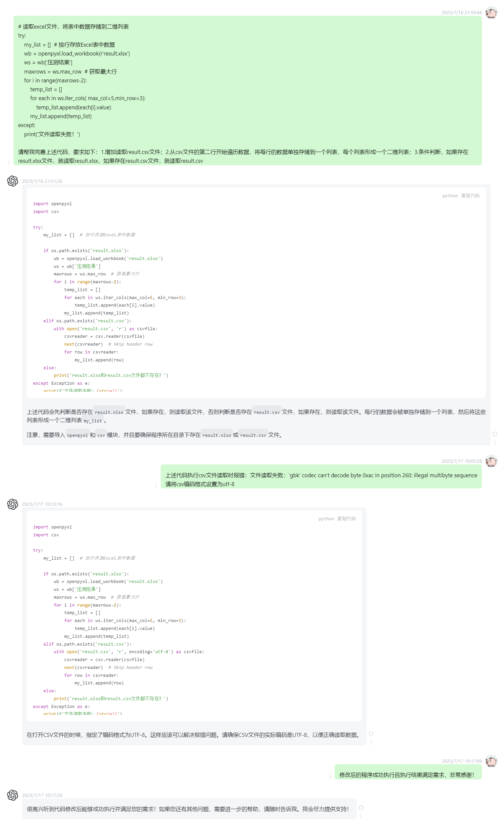The width and height of the screenshot is (504, 835).
Task: Click ChatGPT logo at 21:51:26 message
Action: pos(12,181)
